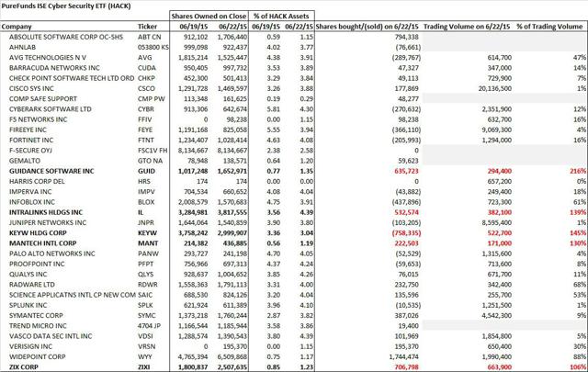
Task: Click the 'SYMANTEC CORP' cell
Action: click(x=36, y=316)
